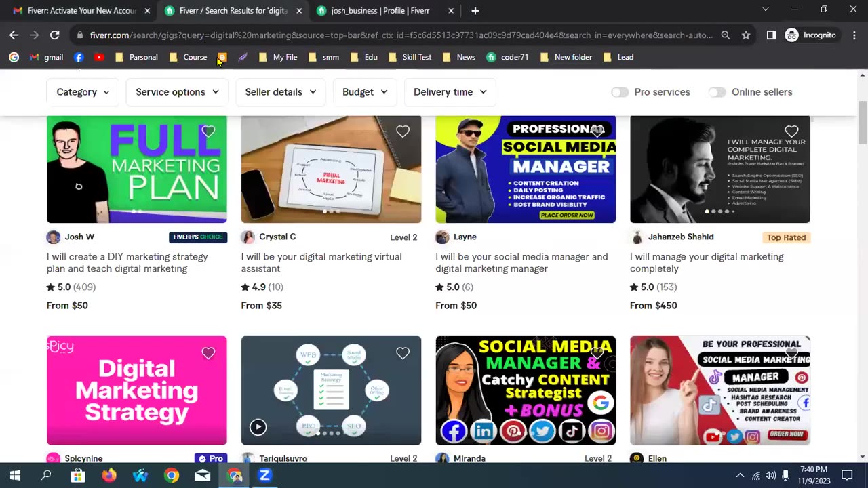Click the URL address field
868x488 pixels.
coord(401,35)
